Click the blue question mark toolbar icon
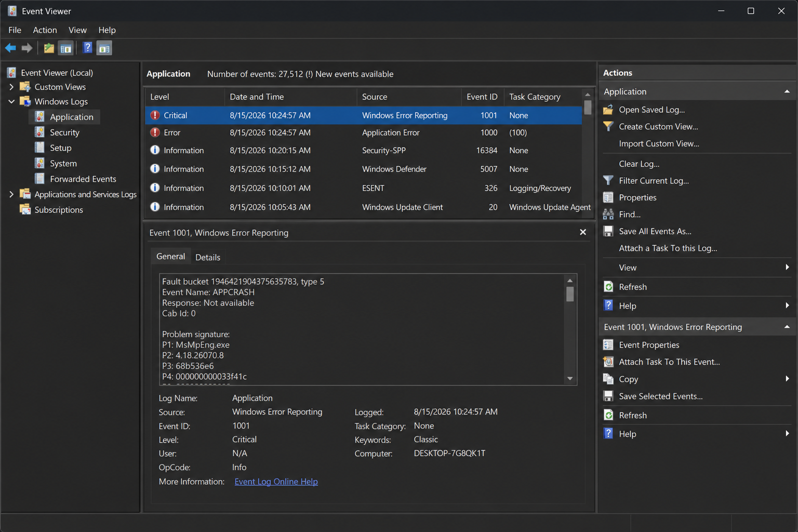 [88, 48]
